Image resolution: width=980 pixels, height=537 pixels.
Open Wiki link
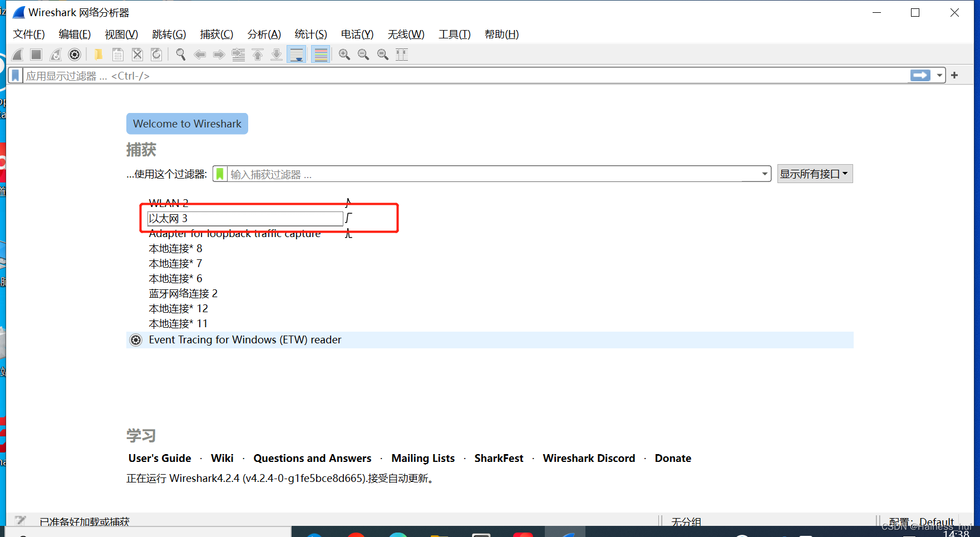222,458
